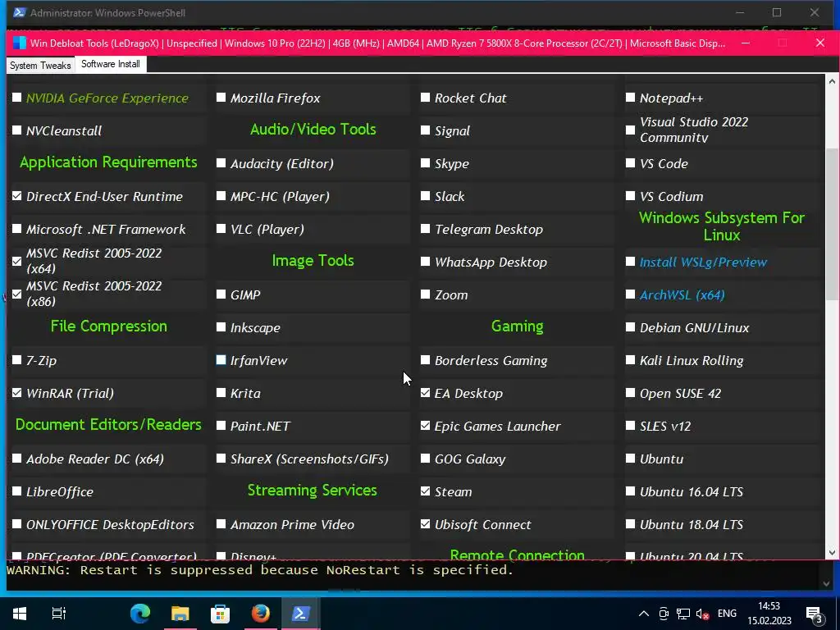Screen dimensions: 840x630
Task: Check ONLYOFFICE DesktopEditors
Action: (17, 524)
